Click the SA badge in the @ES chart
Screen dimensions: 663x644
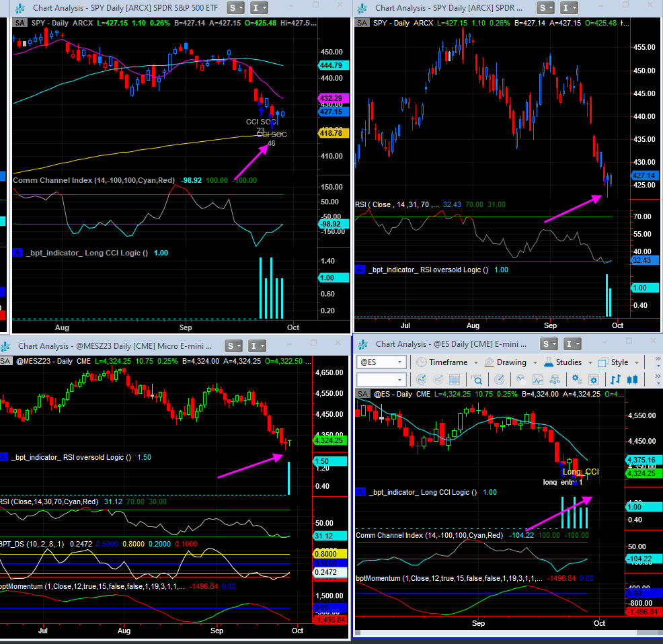363,394
